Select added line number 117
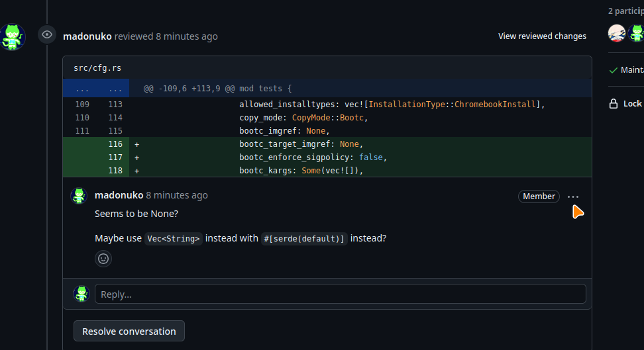 [115, 157]
